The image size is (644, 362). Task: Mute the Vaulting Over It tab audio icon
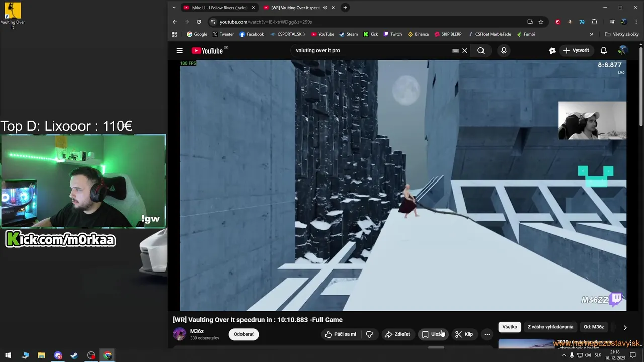[x=325, y=8]
